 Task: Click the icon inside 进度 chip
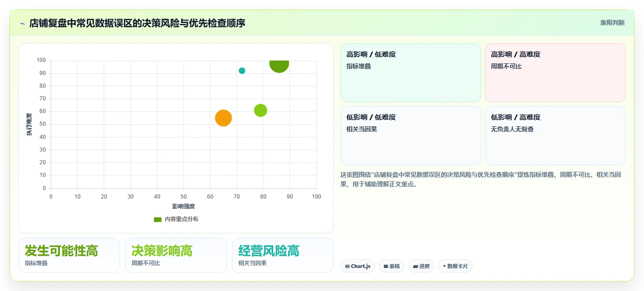[x=415, y=266]
